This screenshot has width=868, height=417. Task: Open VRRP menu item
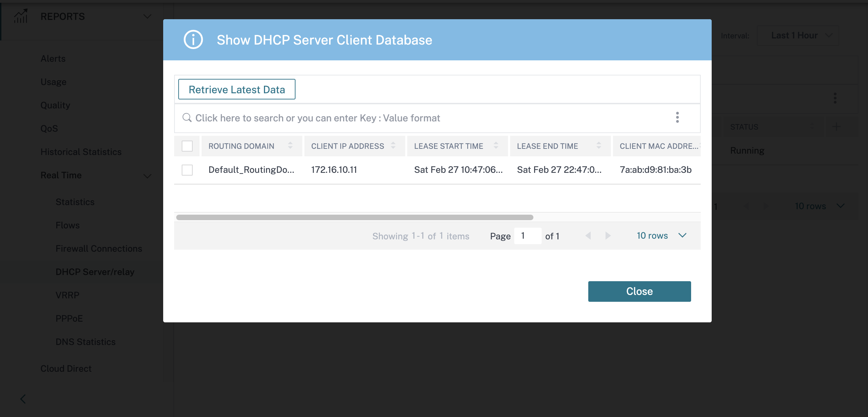pyautogui.click(x=68, y=295)
